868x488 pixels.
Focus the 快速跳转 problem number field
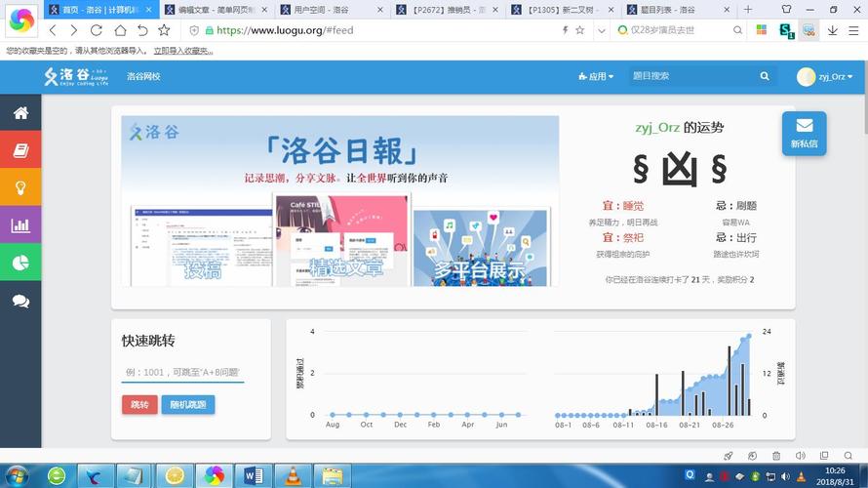(182, 372)
